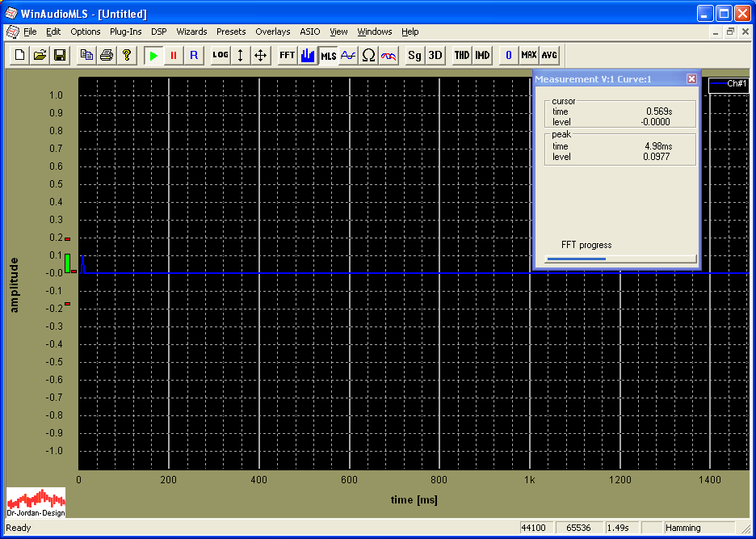The height and width of the screenshot is (539, 756).
Task: Click the FFT progress bar
Action: 620,259
